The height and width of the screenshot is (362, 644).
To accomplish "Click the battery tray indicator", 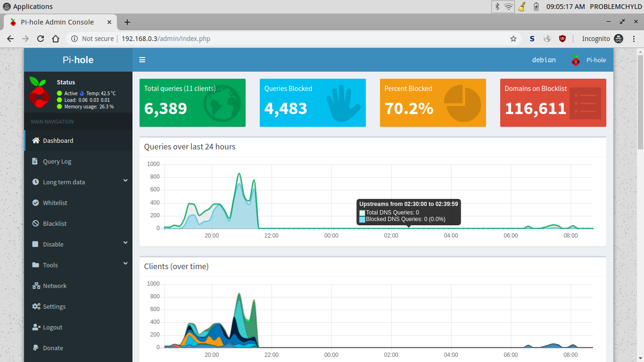I will 536,7.
